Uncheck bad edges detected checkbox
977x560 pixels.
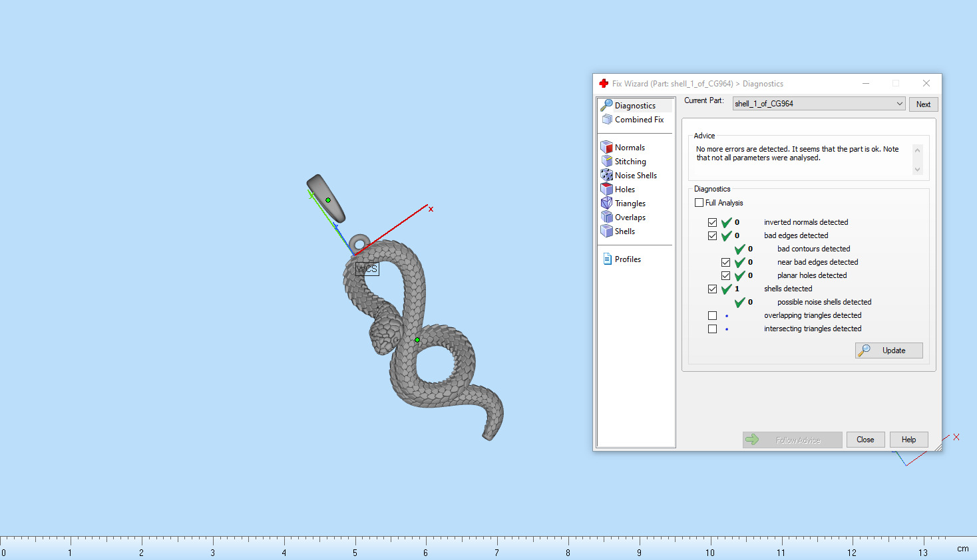pyautogui.click(x=712, y=235)
